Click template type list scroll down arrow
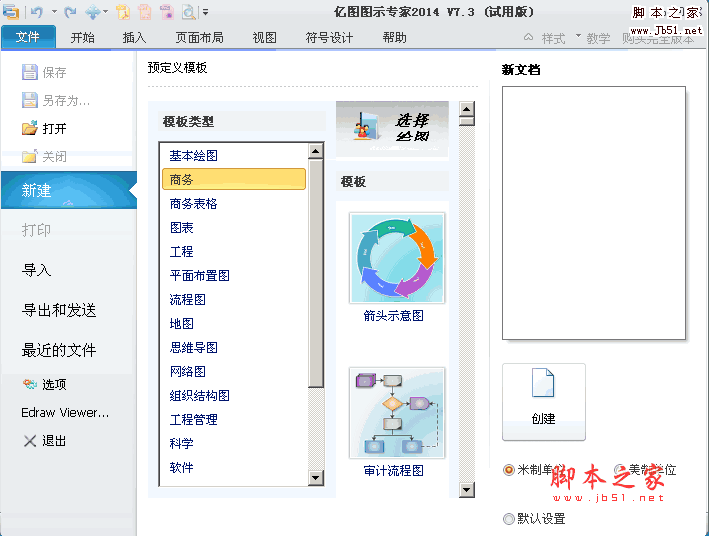The height and width of the screenshot is (536, 709). [x=316, y=478]
